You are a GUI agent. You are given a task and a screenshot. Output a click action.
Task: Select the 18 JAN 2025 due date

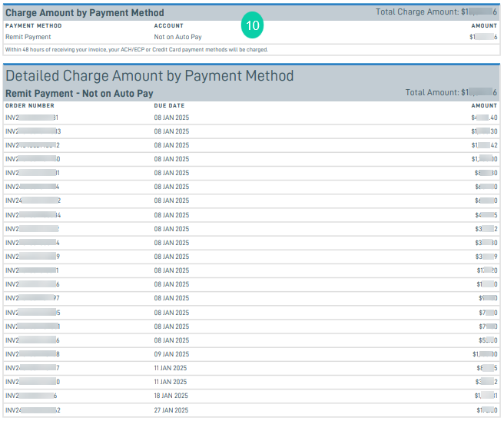coord(171,396)
